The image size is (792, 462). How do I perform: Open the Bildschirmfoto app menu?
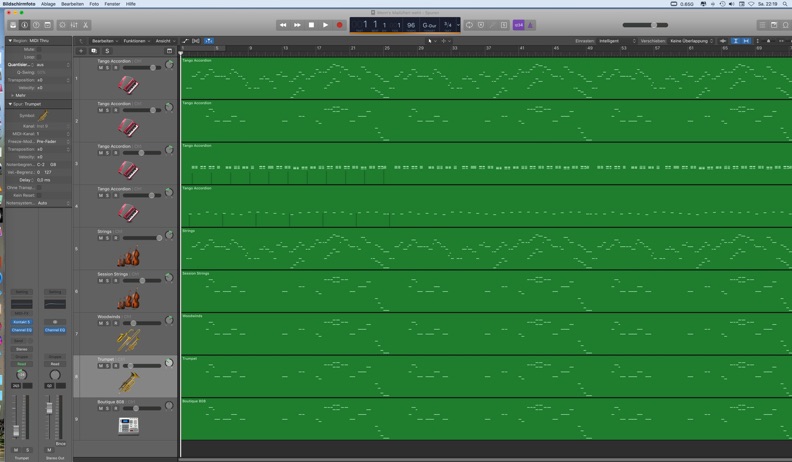19,4
